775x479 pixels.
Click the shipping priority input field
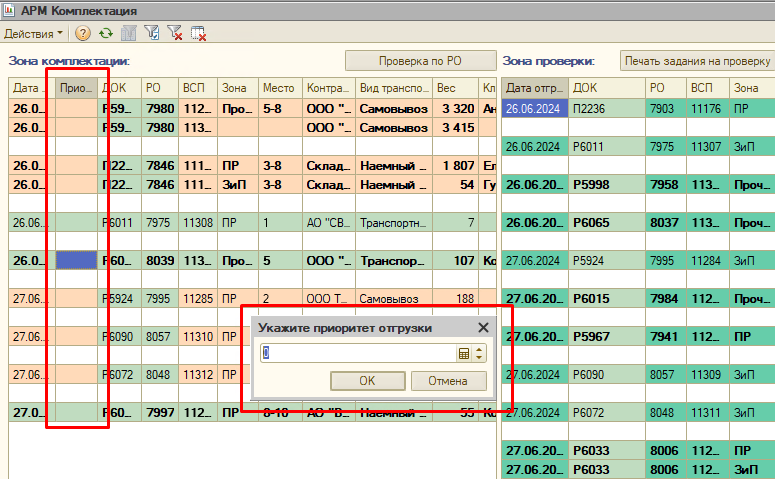[358, 353]
